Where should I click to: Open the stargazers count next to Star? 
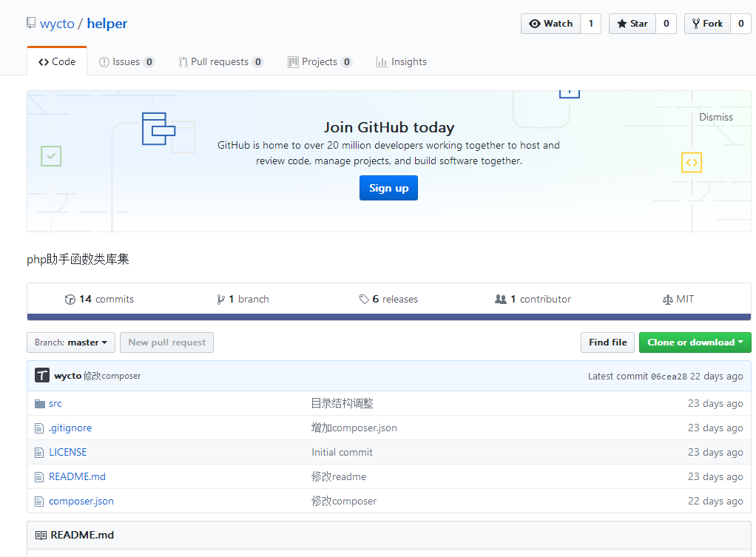tap(666, 24)
